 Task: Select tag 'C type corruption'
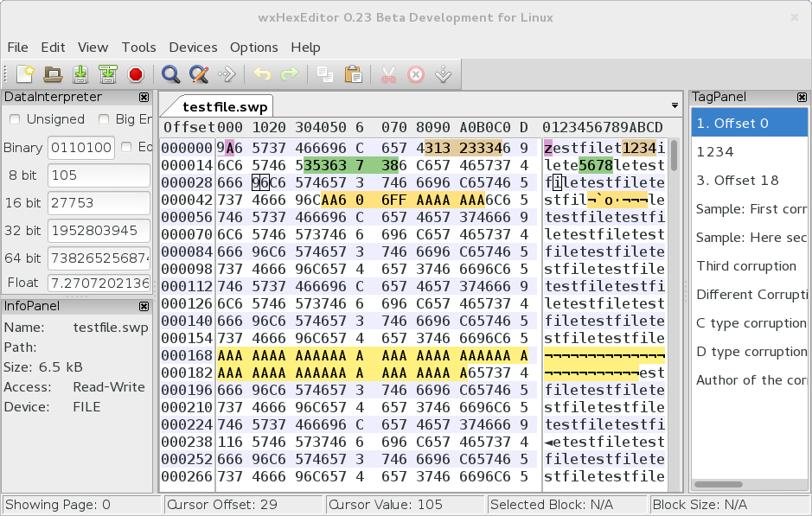click(749, 323)
